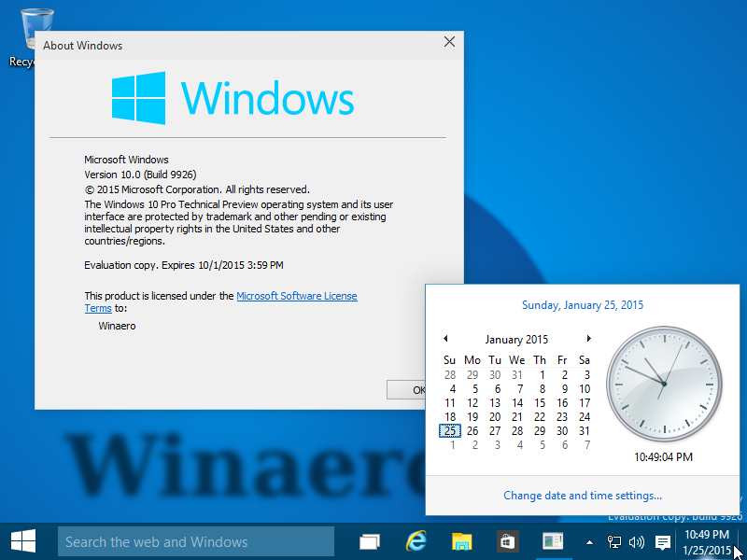Viewport: 747px width, 560px height.
Task: Click the taskbar clock showing 10:49 PM
Action: 707,542
